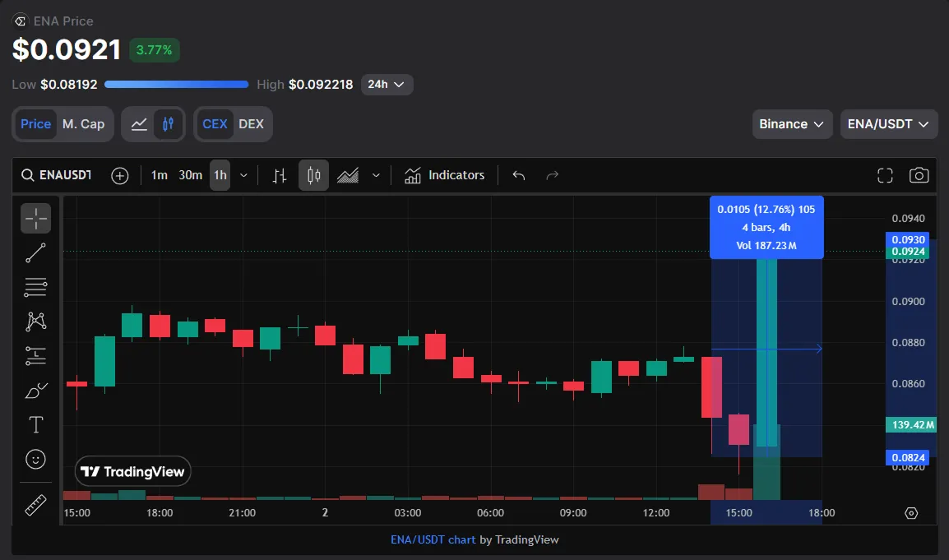Click the 03:00 time axis label

(x=407, y=513)
